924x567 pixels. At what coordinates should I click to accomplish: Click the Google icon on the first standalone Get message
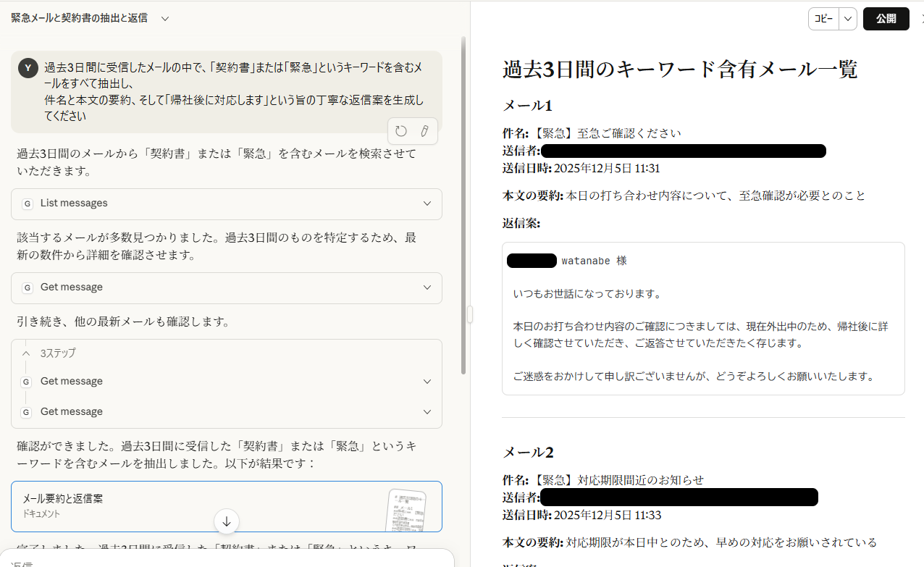pos(28,288)
